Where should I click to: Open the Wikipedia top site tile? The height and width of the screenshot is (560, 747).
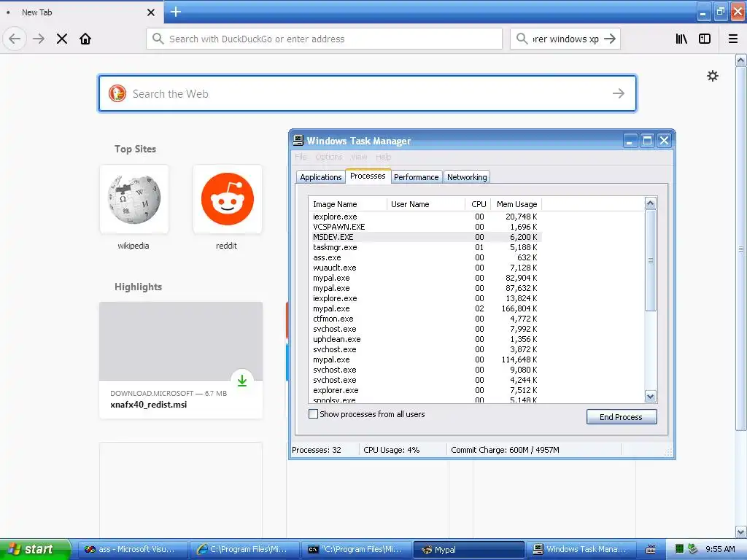[134, 199]
